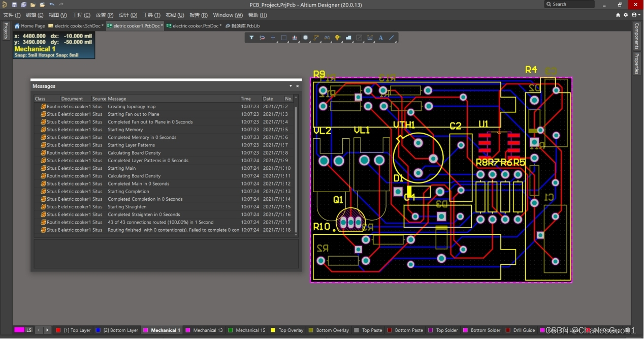The width and height of the screenshot is (644, 339).
Task: Select the Top Paste layer tab
Action: coord(368,330)
